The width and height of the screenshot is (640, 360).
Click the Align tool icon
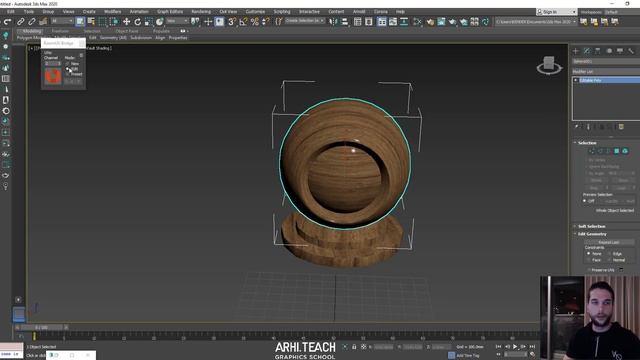344,22
